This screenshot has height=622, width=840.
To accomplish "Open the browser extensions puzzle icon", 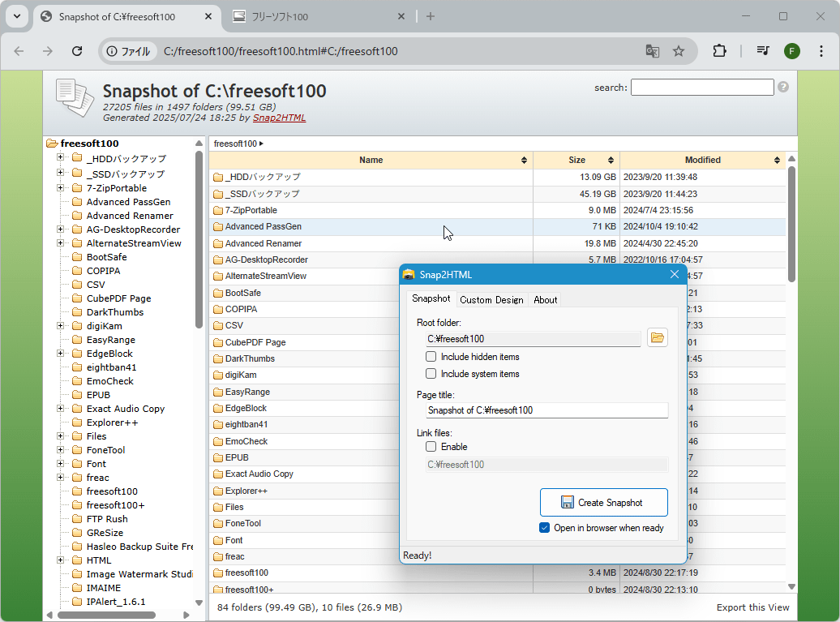I will point(719,51).
